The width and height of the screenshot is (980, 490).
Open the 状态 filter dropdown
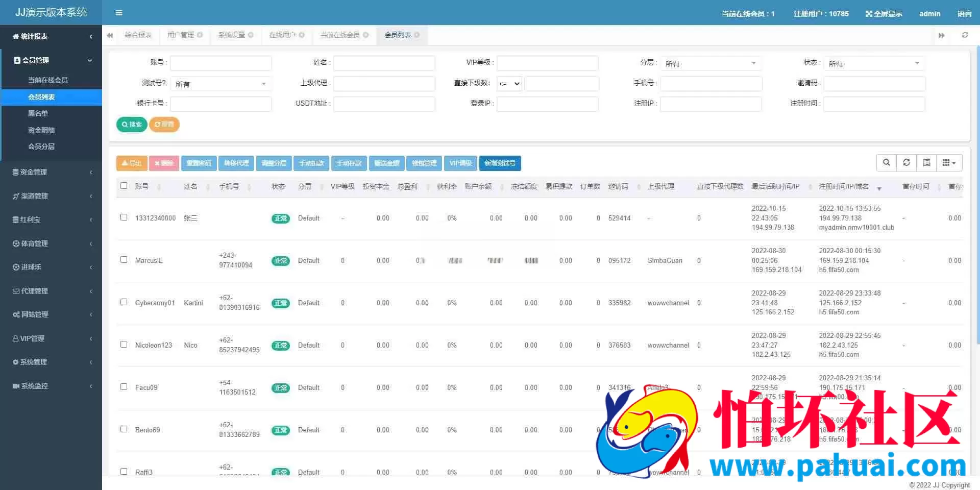[874, 63]
